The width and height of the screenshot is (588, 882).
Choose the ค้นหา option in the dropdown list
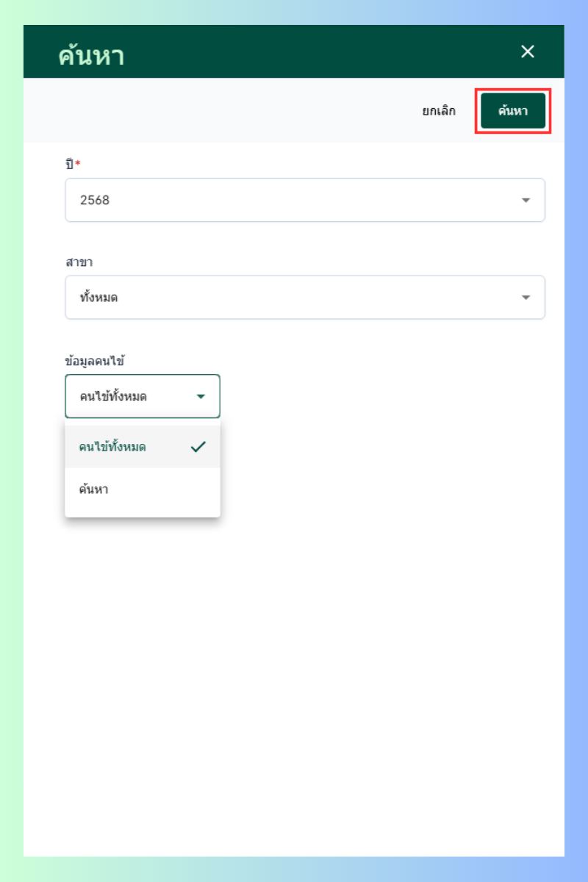94,489
